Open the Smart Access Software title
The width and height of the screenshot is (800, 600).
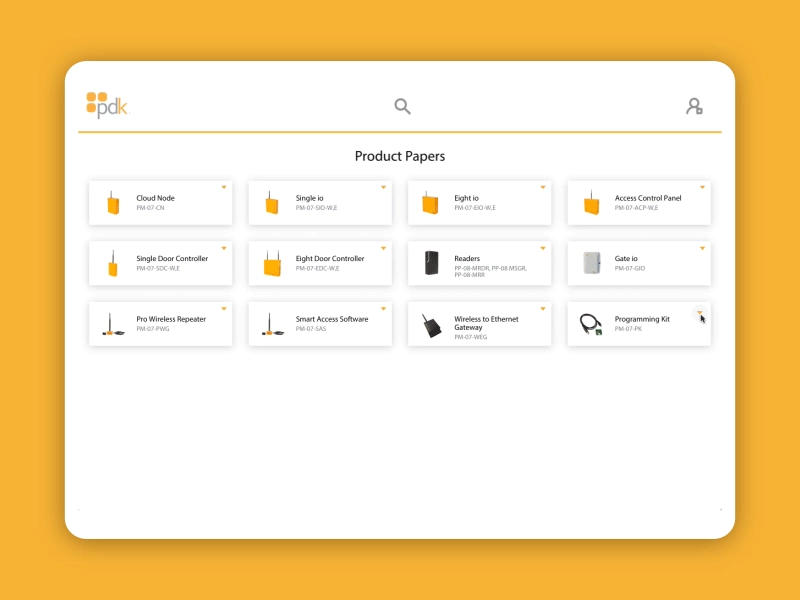[332, 319]
